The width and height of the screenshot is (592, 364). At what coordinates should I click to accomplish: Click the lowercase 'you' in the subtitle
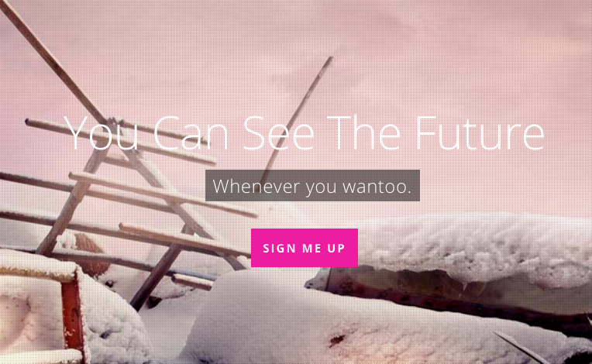point(321,187)
